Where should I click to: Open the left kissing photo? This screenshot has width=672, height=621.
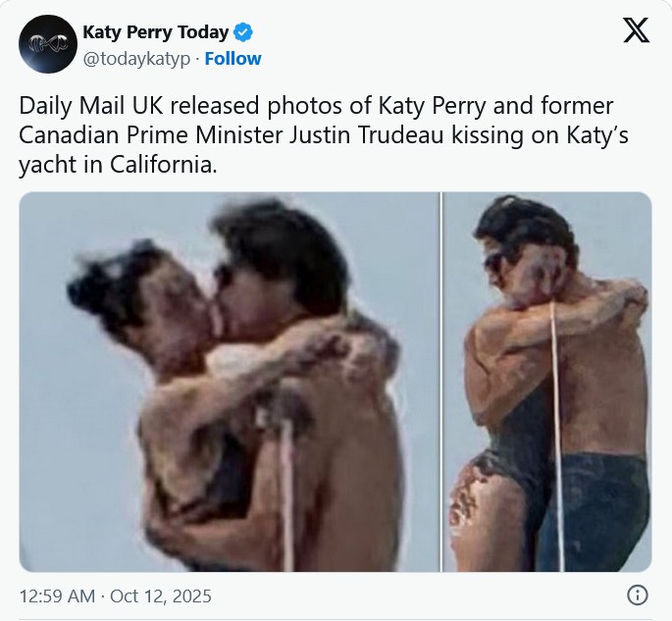pos(229,383)
